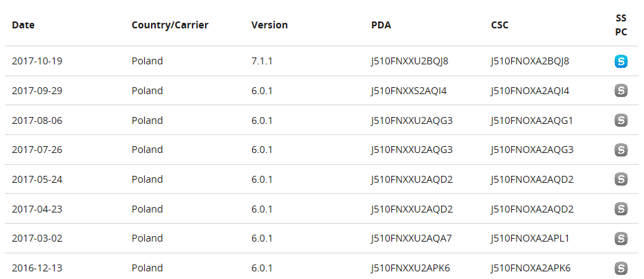Click the Country/Carrier column header

170,25
